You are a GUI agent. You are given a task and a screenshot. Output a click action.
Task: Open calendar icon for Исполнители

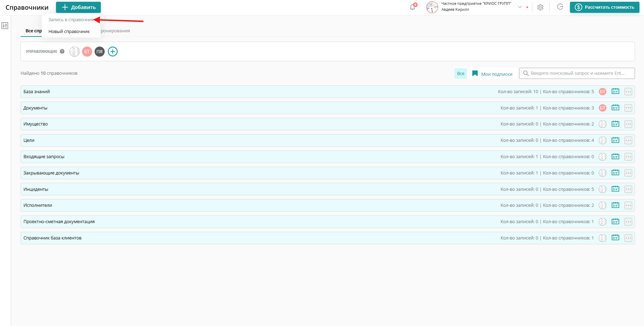pyautogui.click(x=615, y=205)
